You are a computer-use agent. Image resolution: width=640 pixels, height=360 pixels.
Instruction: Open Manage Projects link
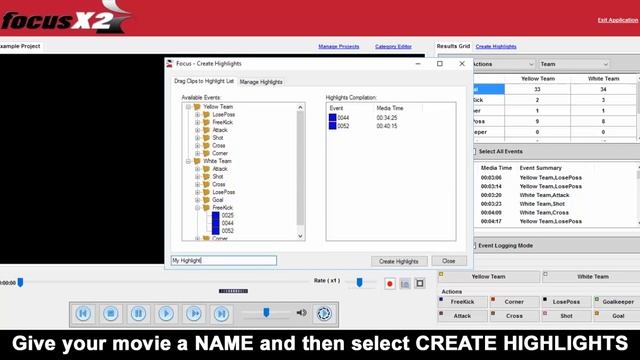point(339,47)
